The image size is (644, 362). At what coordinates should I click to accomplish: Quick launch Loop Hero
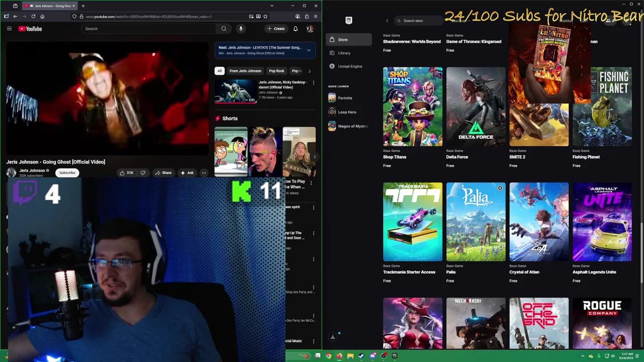coord(349,112)
